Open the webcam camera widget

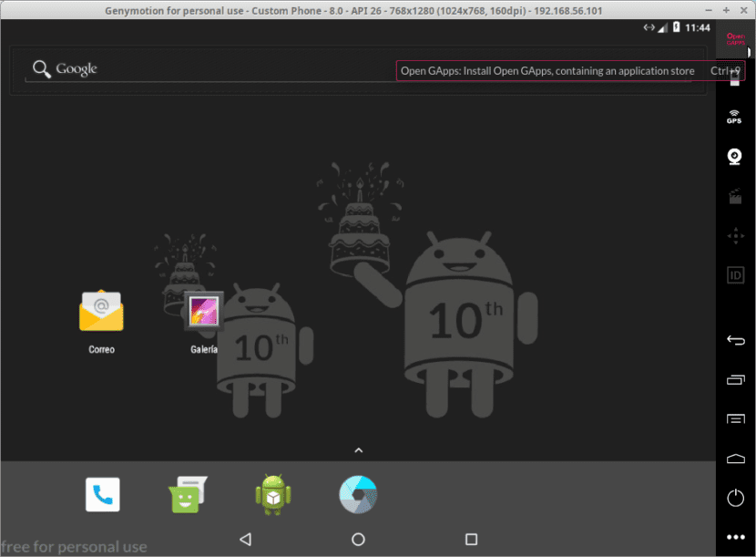tap(734, 156)
